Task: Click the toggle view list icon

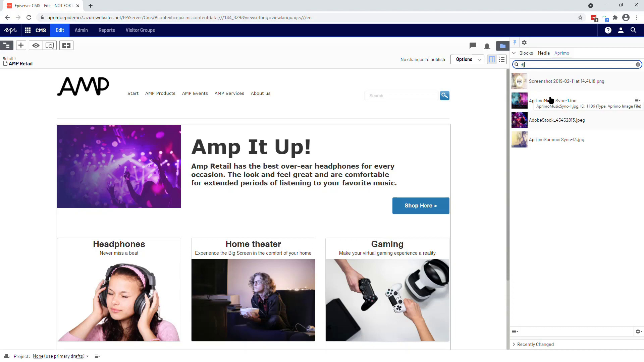Action: (x=501, y=59)
